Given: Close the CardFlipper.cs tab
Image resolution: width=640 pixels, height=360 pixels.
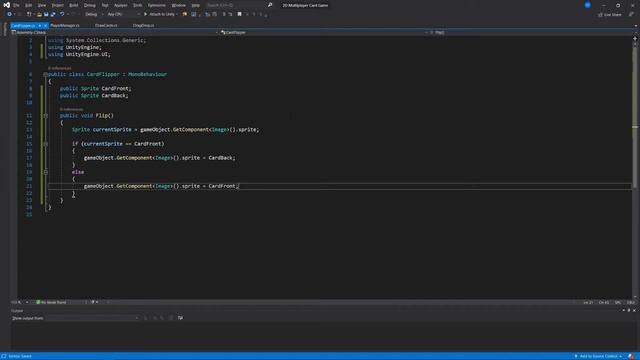Looking at the screenshot, I should 45,26.
